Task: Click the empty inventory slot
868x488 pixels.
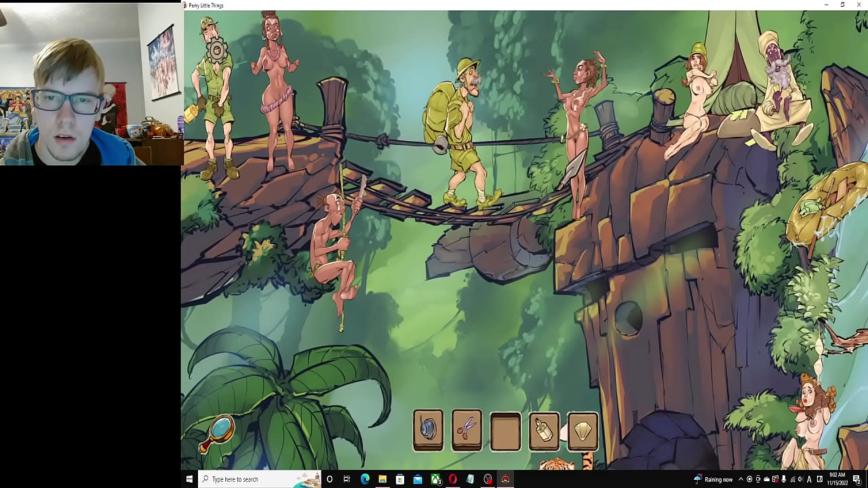Action: pyautogui.click(x=505, y=431)
